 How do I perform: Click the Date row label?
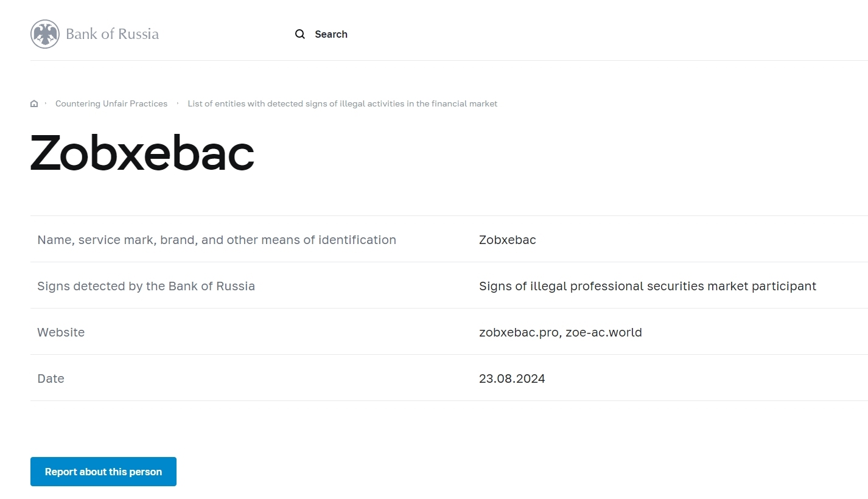pos(51,379)
